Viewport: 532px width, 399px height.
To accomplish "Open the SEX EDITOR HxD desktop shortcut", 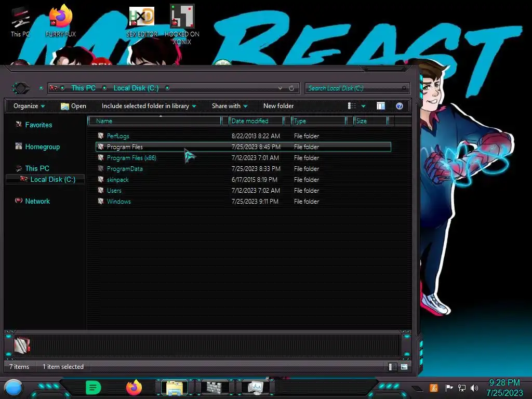I will click(x=142, y=22).
